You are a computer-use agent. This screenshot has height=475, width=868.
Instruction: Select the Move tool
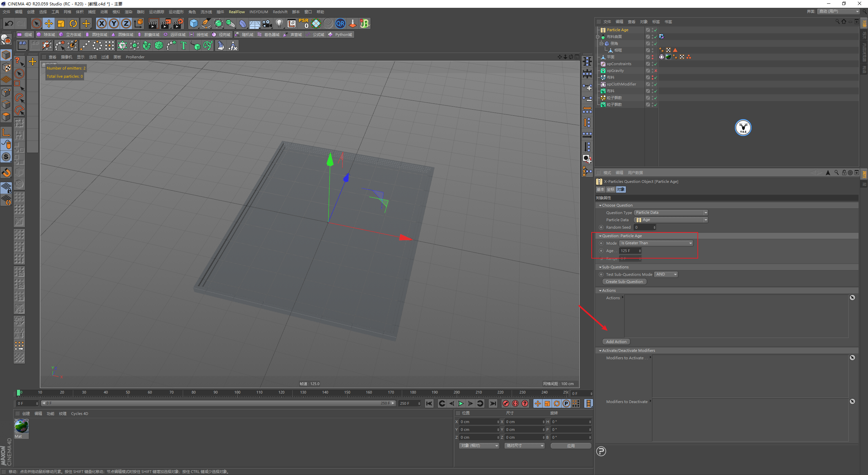49,23
